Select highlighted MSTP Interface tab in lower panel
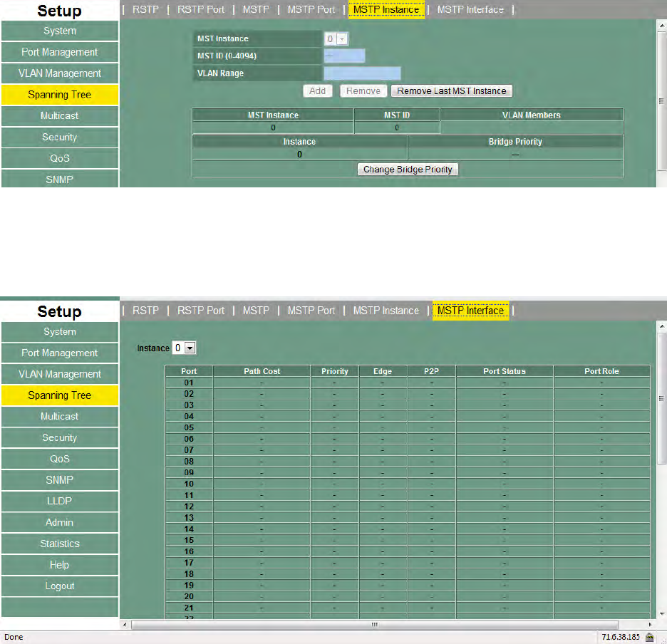 click(x=470, y=311)
